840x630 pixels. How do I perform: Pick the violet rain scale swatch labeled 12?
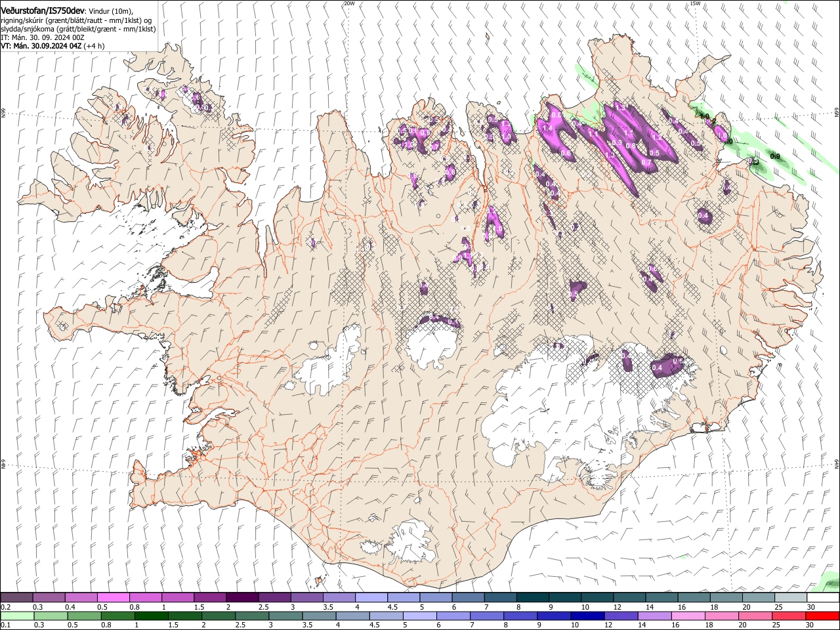click(621, 616)
